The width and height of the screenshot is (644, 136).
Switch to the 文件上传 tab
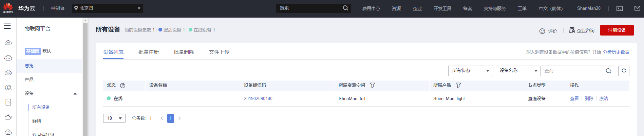tap(219, 52)
